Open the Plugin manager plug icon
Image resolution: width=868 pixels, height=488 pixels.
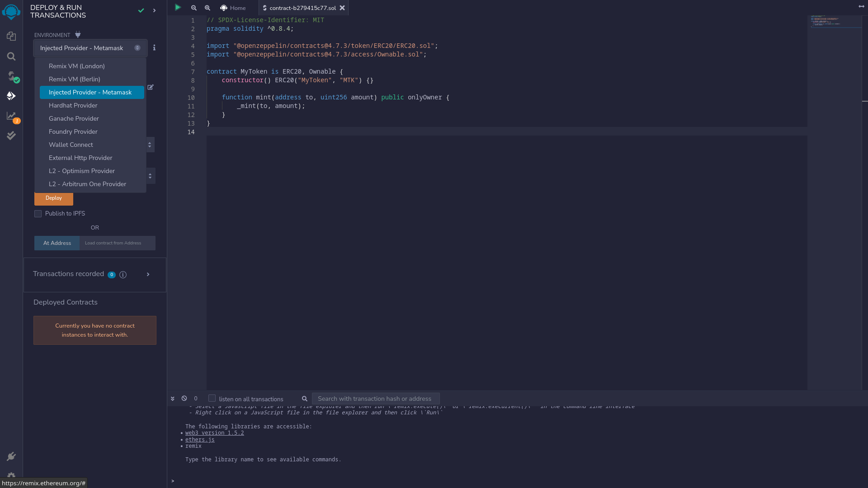tap(11, 456)
